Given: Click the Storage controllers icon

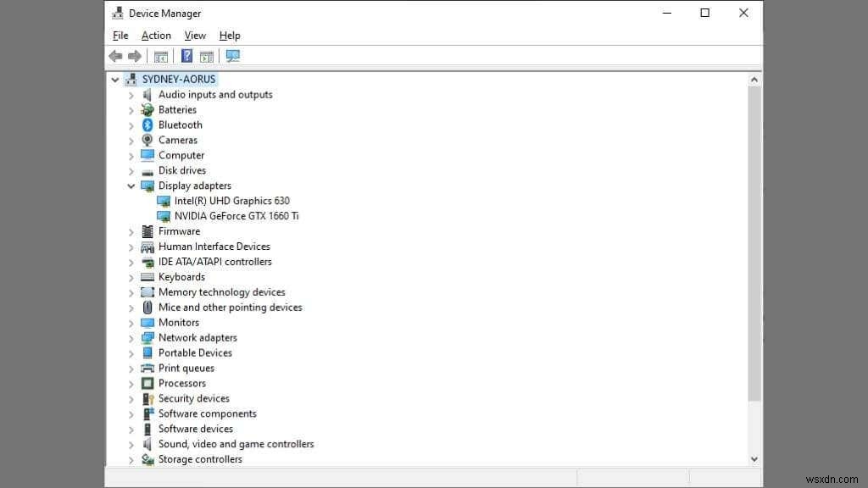Looking at the screenshot, I should point(147,459).
